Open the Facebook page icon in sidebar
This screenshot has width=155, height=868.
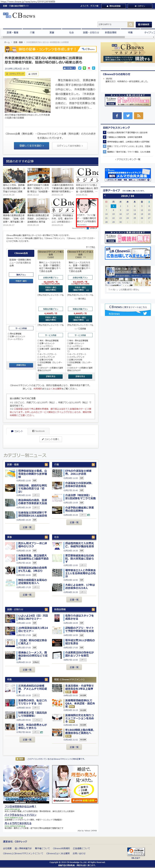117,116
